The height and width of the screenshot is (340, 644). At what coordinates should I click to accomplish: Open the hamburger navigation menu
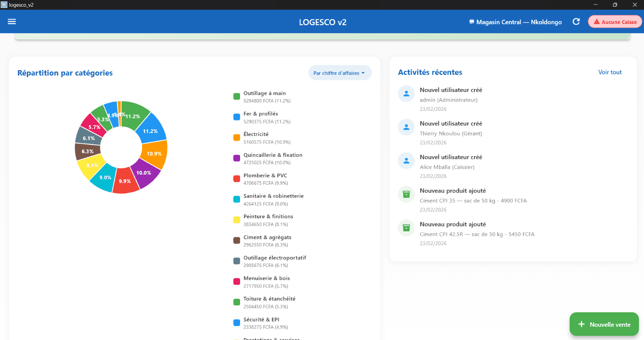click(12, 21)
